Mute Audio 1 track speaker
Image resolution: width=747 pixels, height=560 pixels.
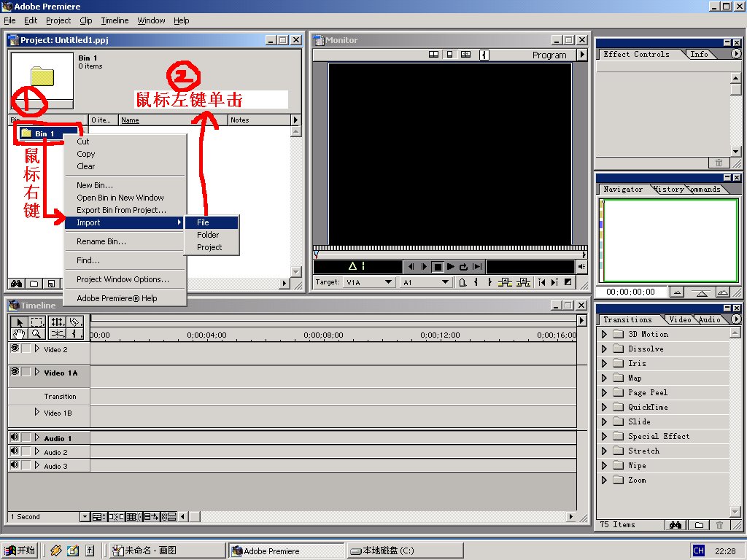(x=15, y=437)
